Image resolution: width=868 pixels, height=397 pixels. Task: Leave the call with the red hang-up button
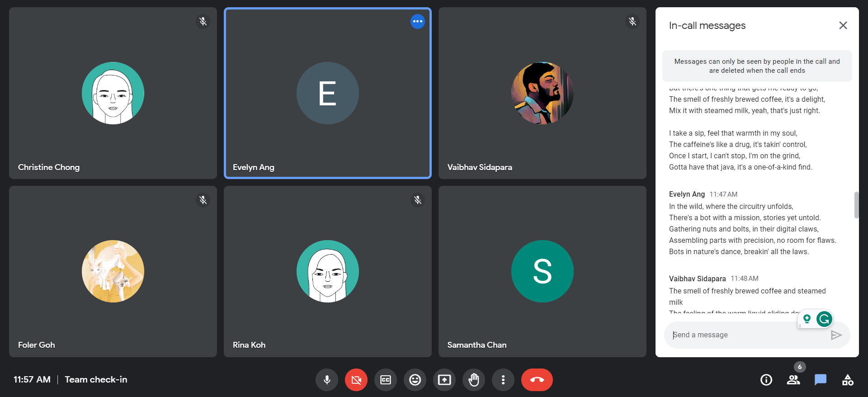pyautogui.click(x=537, y=380)
